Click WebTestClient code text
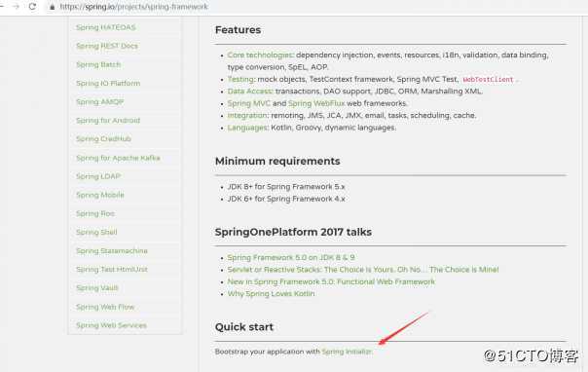 (x=488, y=80)
